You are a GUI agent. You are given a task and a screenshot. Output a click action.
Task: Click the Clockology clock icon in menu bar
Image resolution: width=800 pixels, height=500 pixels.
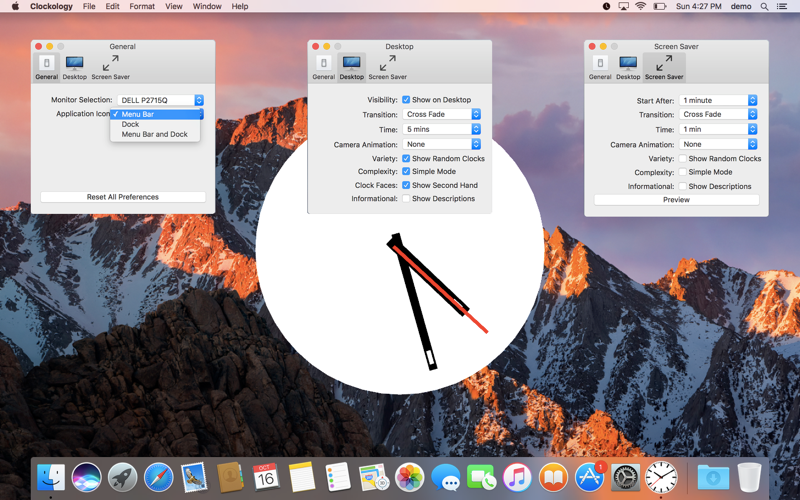(606, 6)
